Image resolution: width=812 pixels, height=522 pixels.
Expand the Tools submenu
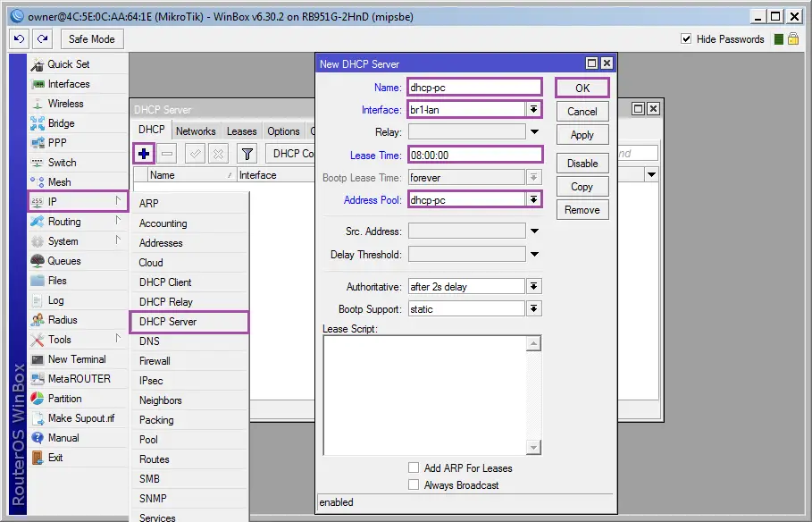(78, 340)
